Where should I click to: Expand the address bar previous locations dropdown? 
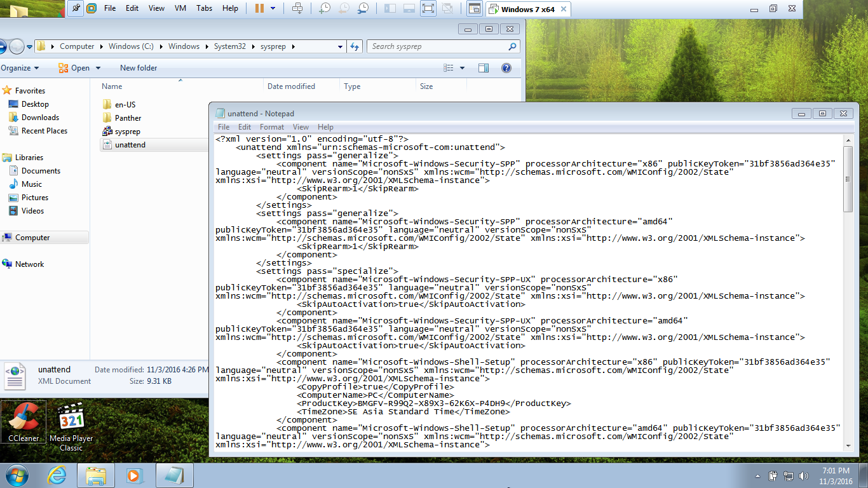point(340,46)
